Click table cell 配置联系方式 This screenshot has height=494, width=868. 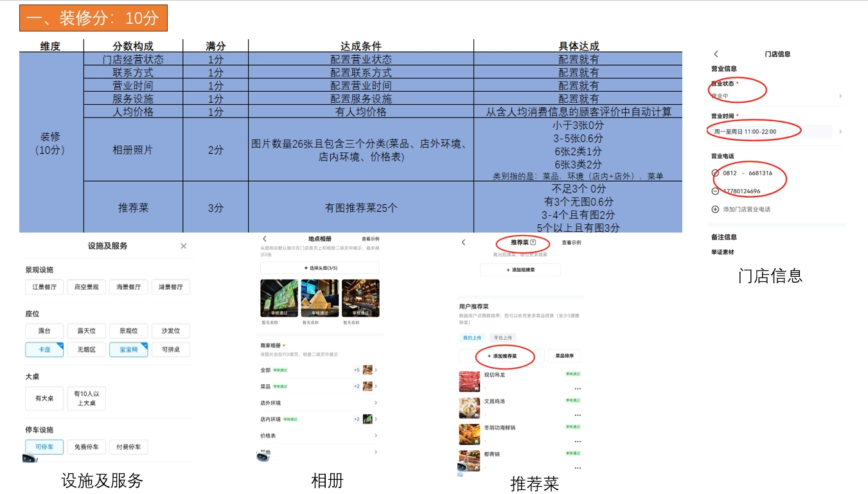361,73
